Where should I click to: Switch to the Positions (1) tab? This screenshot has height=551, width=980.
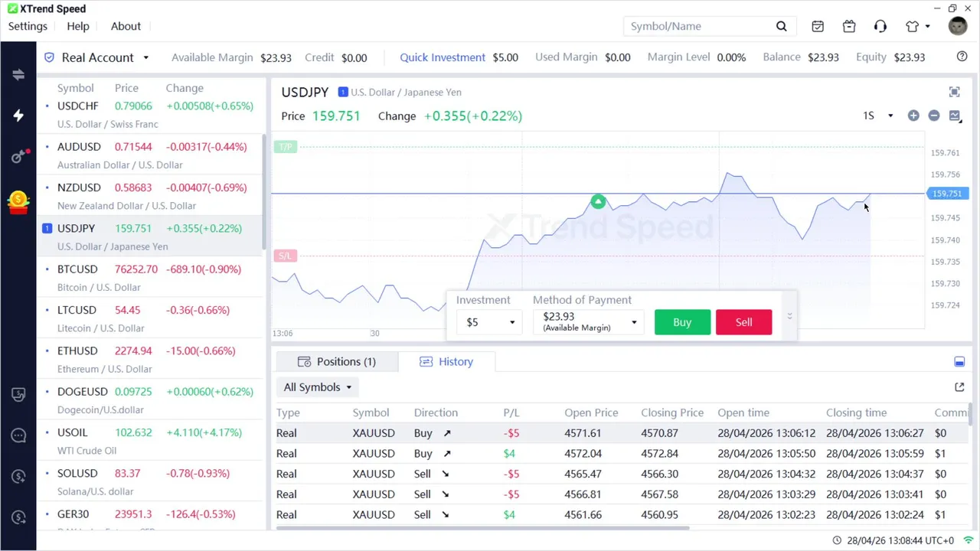point(337,362)
